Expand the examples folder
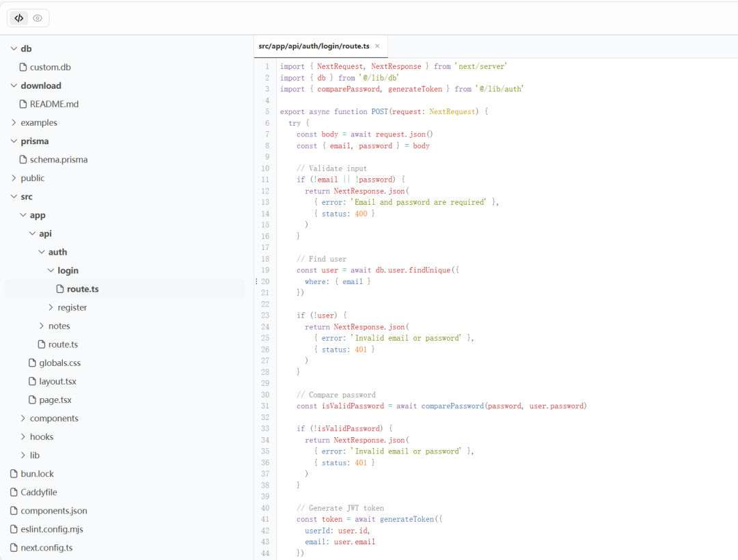This screenshot has width=738, height=560. 14,123
